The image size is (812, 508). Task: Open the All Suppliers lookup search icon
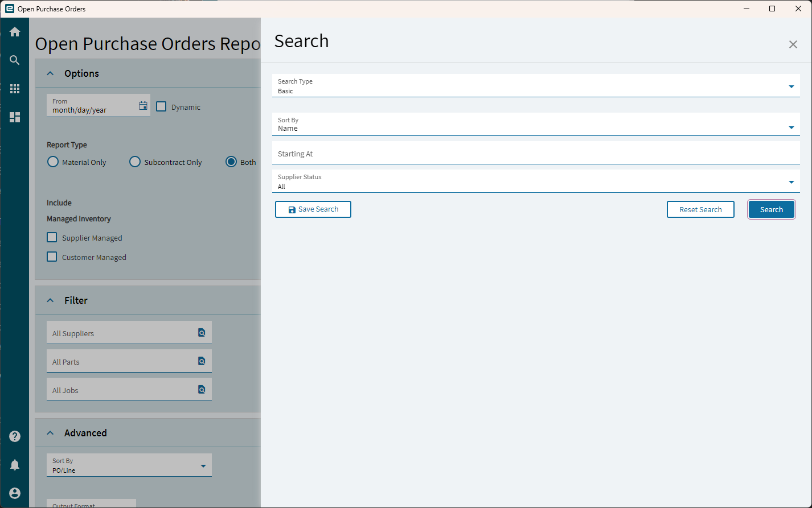(202, 333)
